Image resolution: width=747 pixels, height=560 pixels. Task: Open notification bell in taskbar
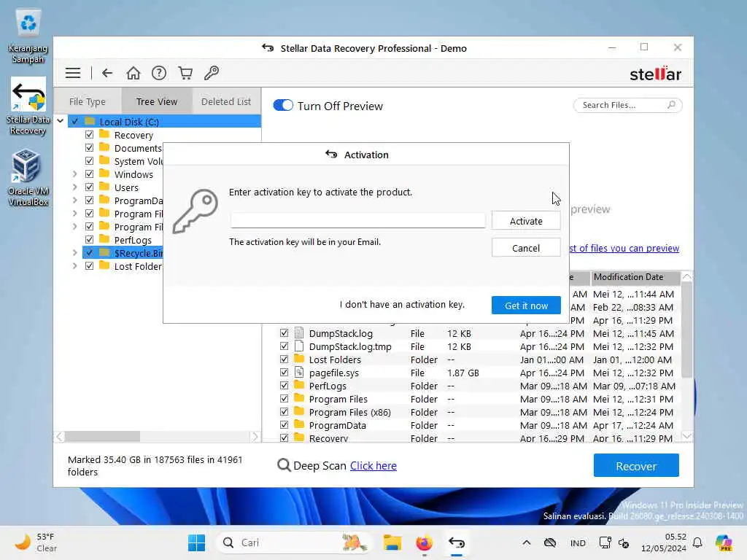[697, 542]
